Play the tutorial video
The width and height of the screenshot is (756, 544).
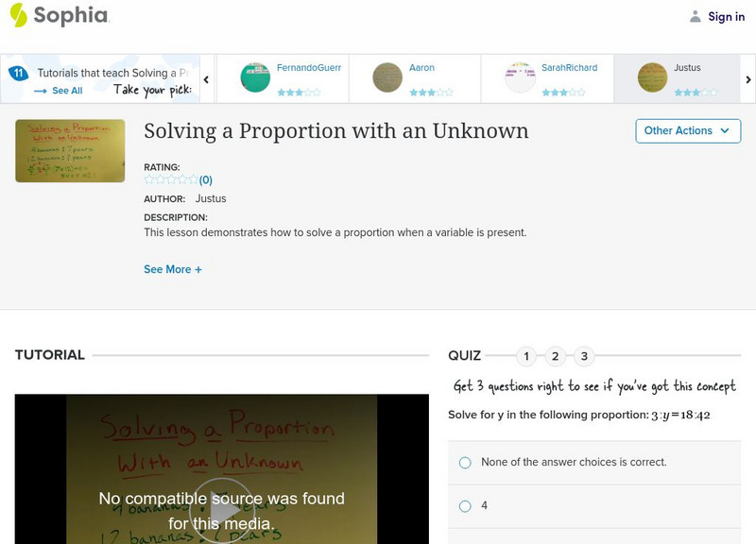tap(222, 510)
